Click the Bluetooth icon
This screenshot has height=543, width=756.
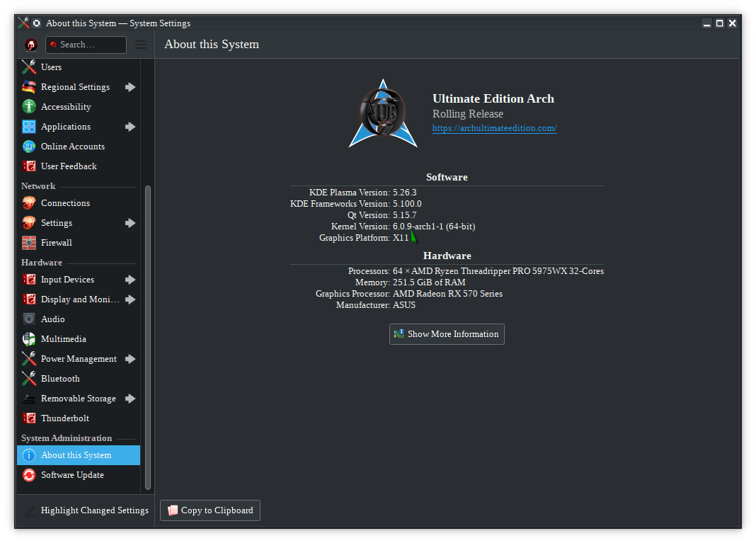click(x=29, y=378)
